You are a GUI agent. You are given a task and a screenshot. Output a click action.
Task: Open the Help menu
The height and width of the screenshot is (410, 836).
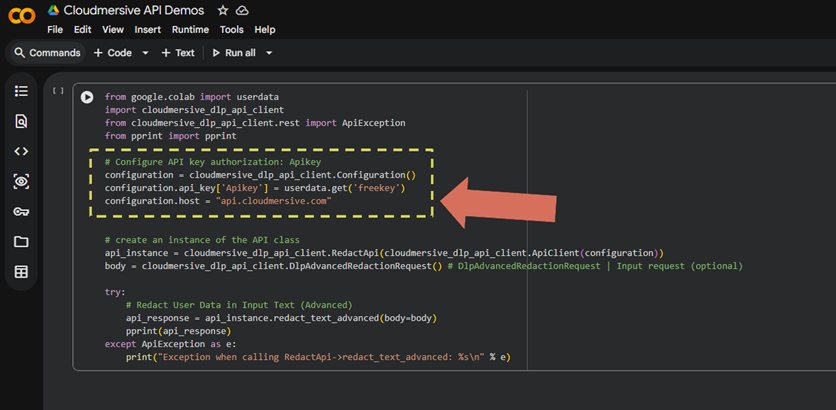pyautogui.click(x=265, y=30)
